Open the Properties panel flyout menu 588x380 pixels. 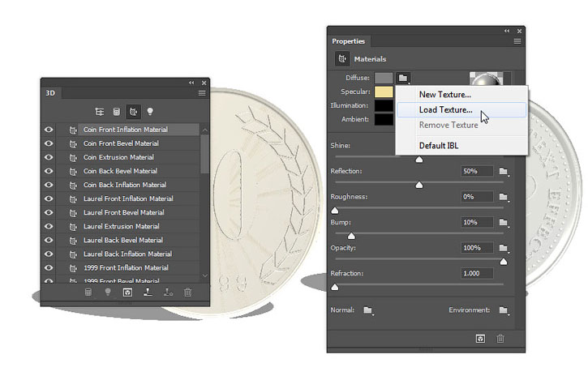[x=517, y=41]
